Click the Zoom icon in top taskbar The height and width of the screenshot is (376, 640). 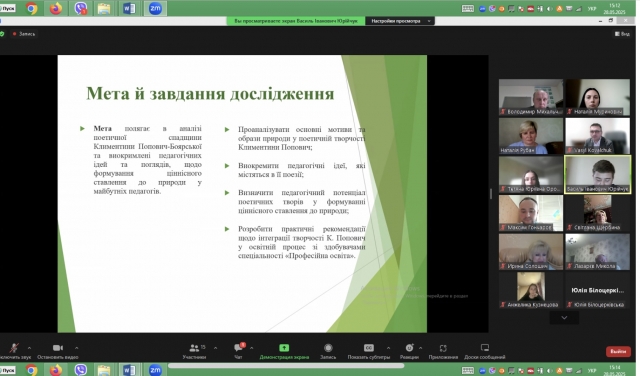[155, 8]
